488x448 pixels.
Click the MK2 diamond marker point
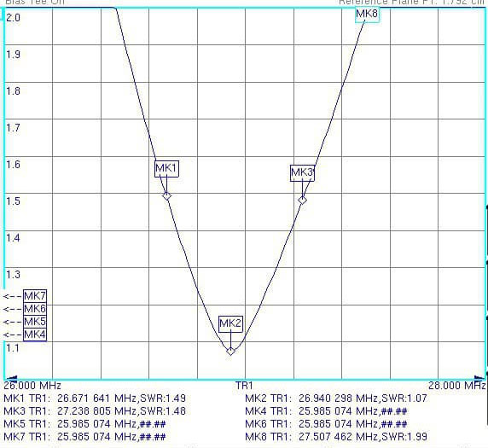(x=230, y=352)
